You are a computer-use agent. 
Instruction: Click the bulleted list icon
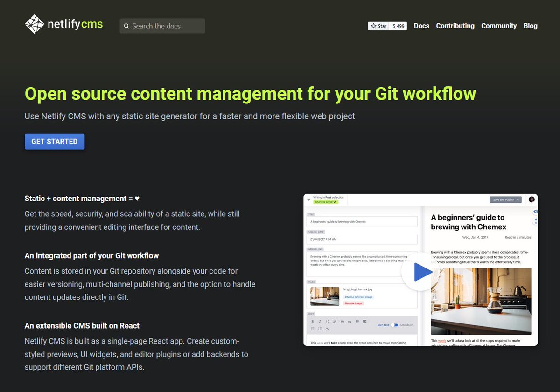[313, 329]
